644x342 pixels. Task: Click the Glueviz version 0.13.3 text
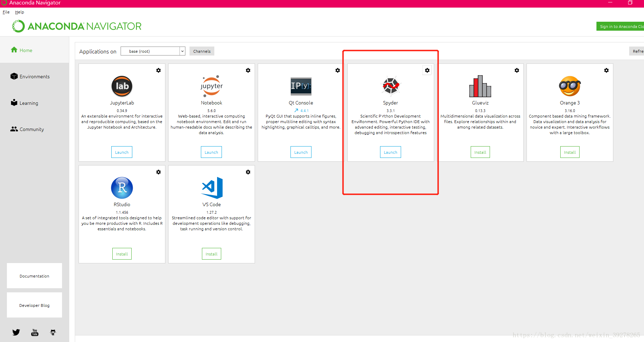click(x=480, y=111)
